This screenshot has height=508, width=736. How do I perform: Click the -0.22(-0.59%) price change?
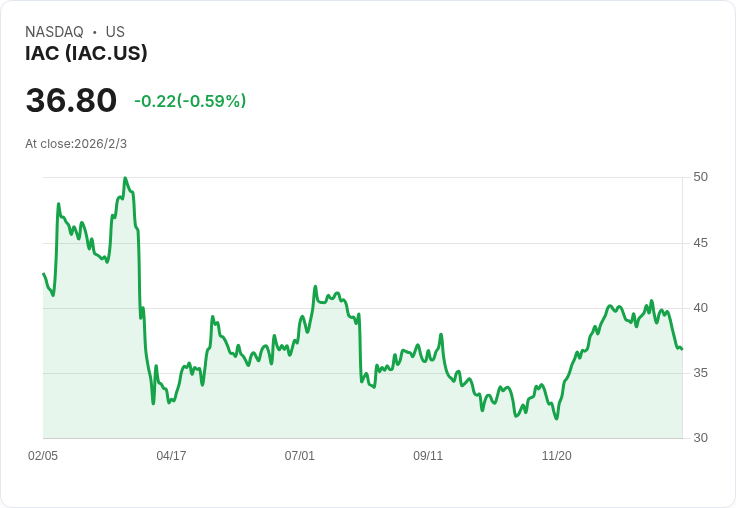point(190,101)
